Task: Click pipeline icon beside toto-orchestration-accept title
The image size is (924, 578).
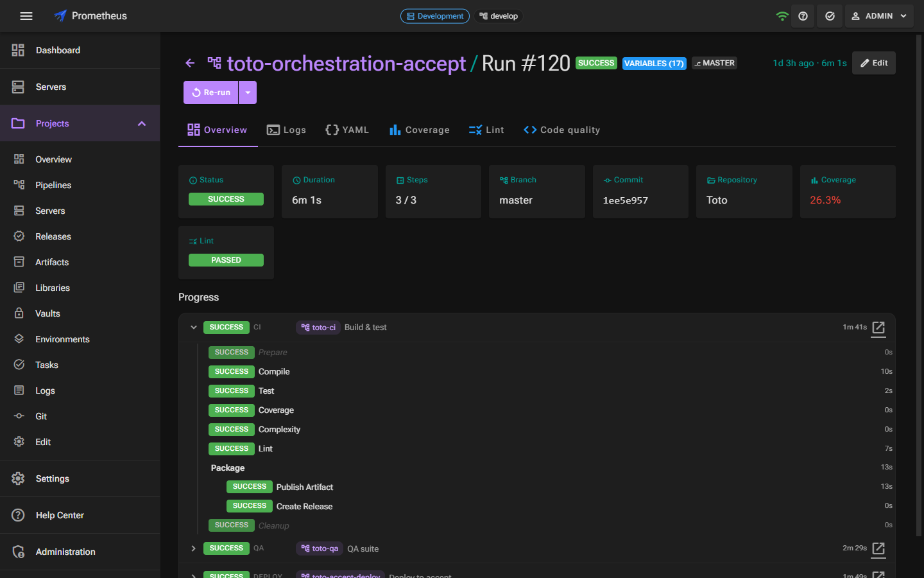Action: (x=214, y=63)
